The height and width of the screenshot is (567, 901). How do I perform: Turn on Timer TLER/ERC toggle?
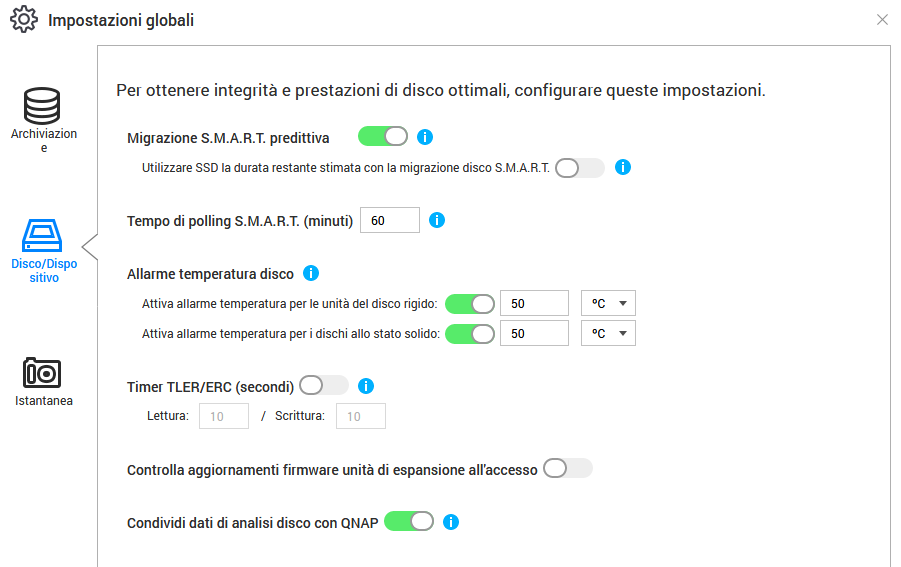tap(323, 385)
